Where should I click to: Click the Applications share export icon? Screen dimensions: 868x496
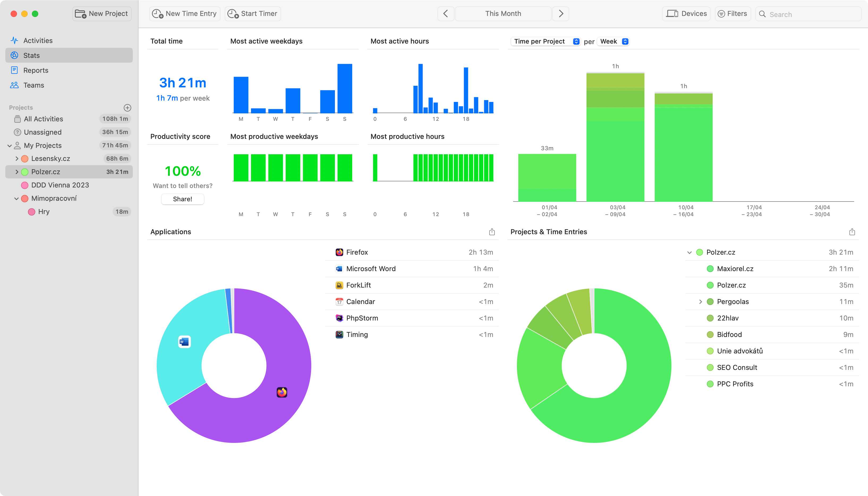pyautogui.click(x=492, y=232)
